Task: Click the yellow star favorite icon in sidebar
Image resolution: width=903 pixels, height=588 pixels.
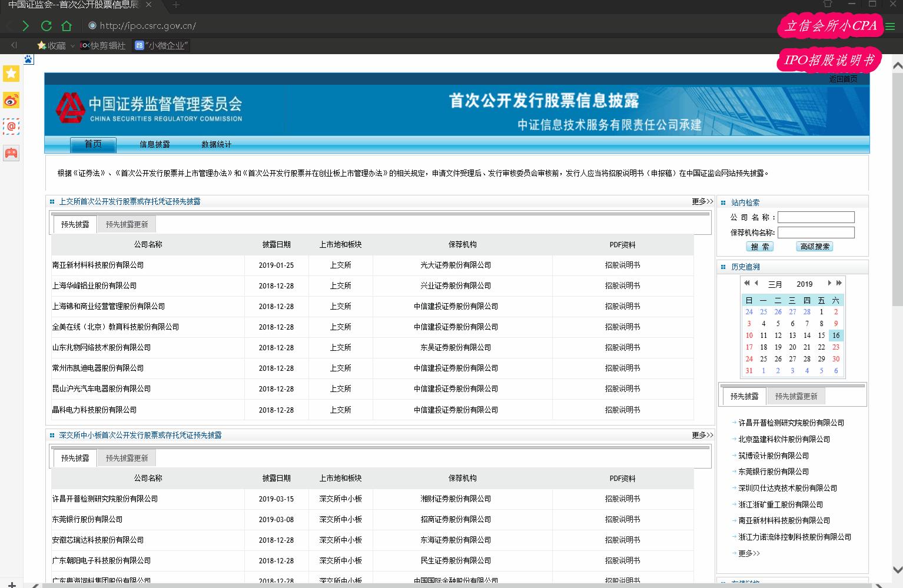Action: click(11, 74)
